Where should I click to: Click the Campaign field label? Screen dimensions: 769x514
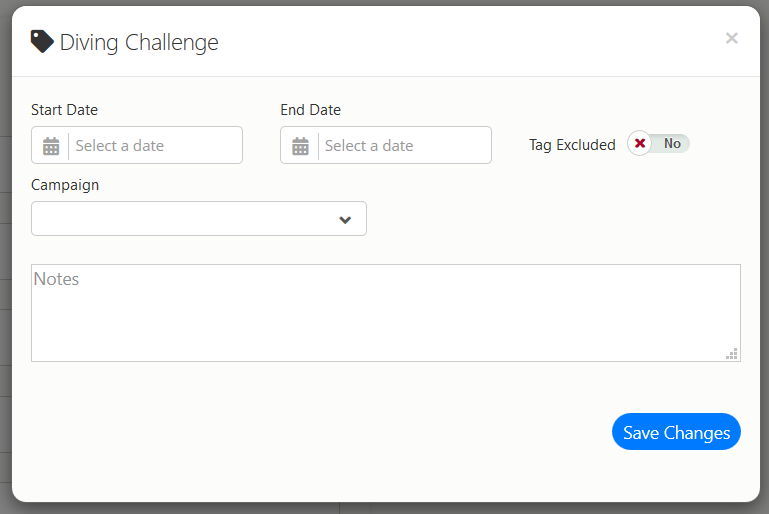coord(65,185)
